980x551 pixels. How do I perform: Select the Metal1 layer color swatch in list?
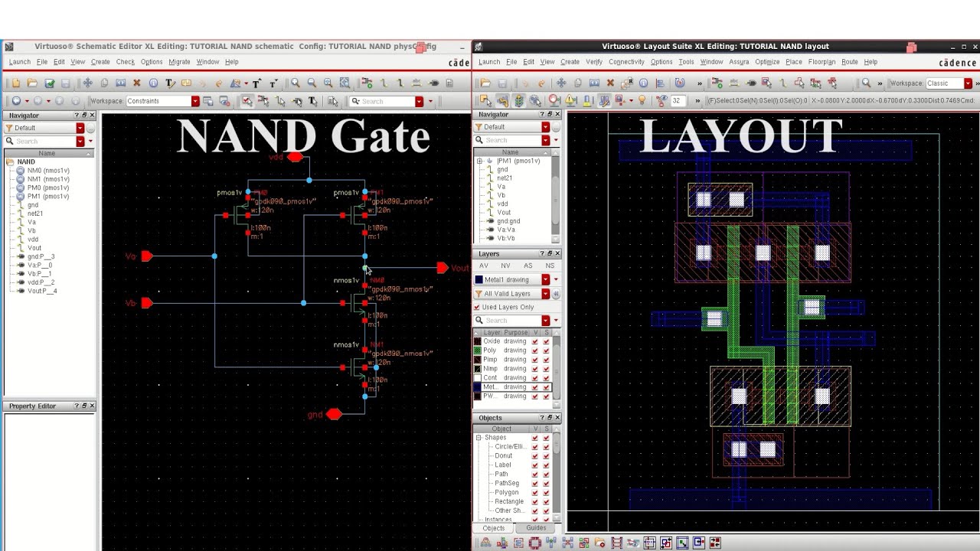pos(478,387)
